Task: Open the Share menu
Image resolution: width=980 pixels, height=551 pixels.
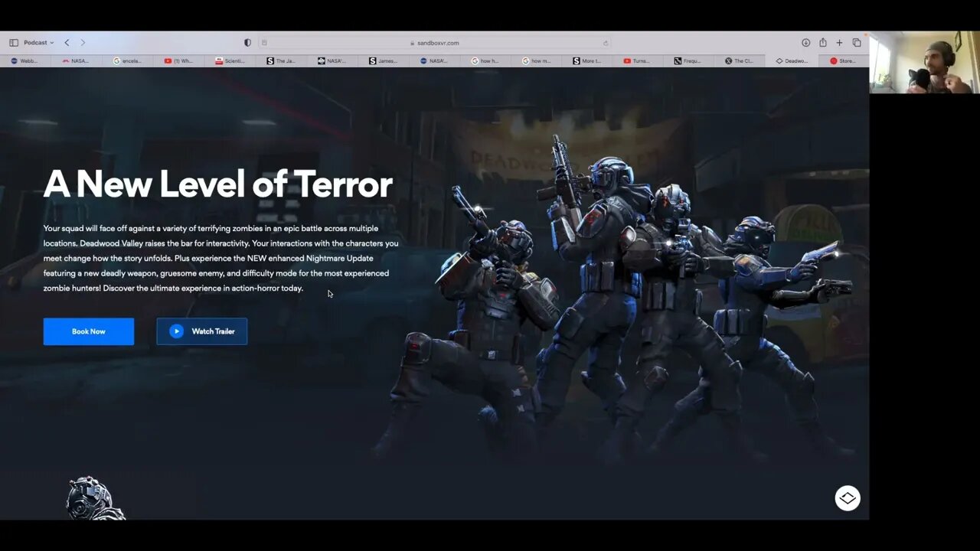Action: pos(822,43)
